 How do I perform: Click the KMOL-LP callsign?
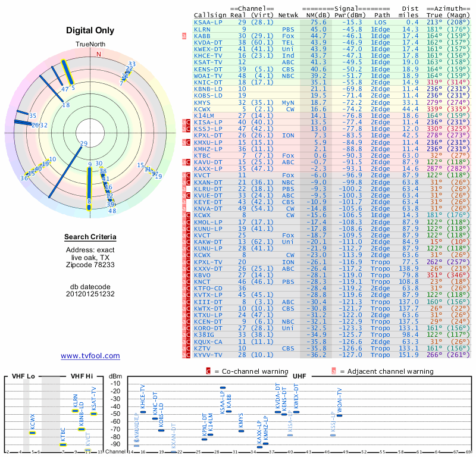point(208,223)
